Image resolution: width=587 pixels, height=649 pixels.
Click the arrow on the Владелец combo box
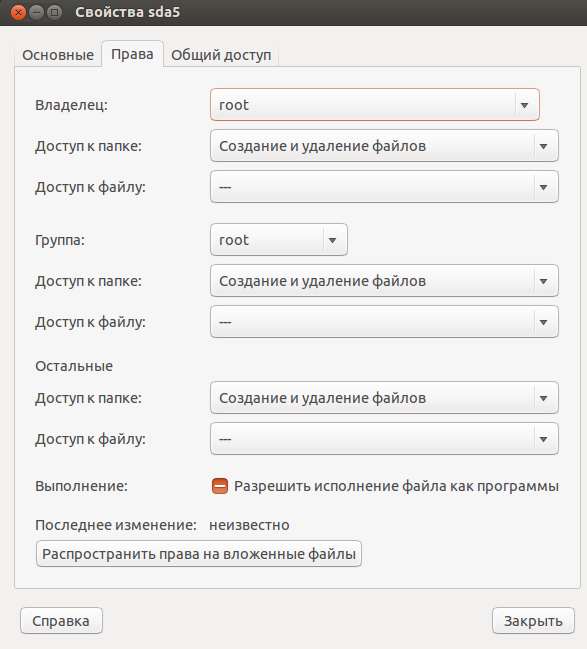(524, 105)
